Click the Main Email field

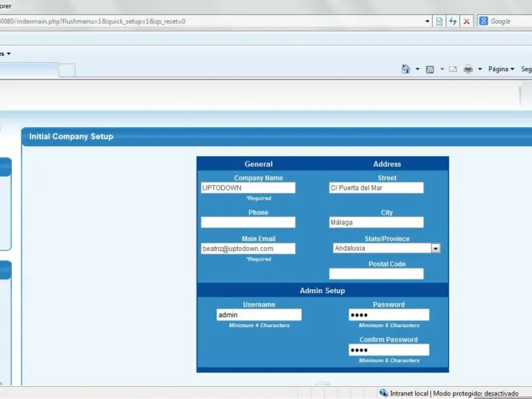248,248
